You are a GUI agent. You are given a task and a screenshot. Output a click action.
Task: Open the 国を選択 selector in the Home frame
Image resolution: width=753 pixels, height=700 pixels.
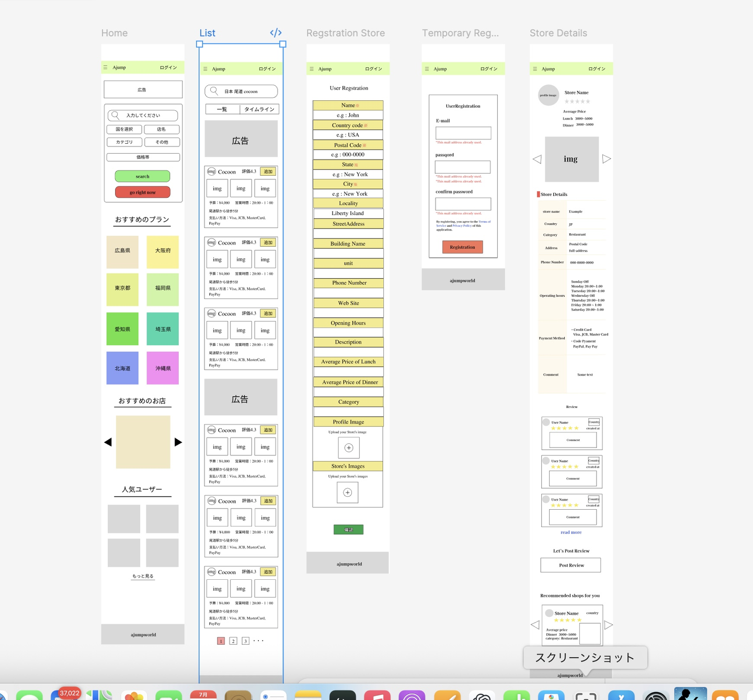pos(124,129)
